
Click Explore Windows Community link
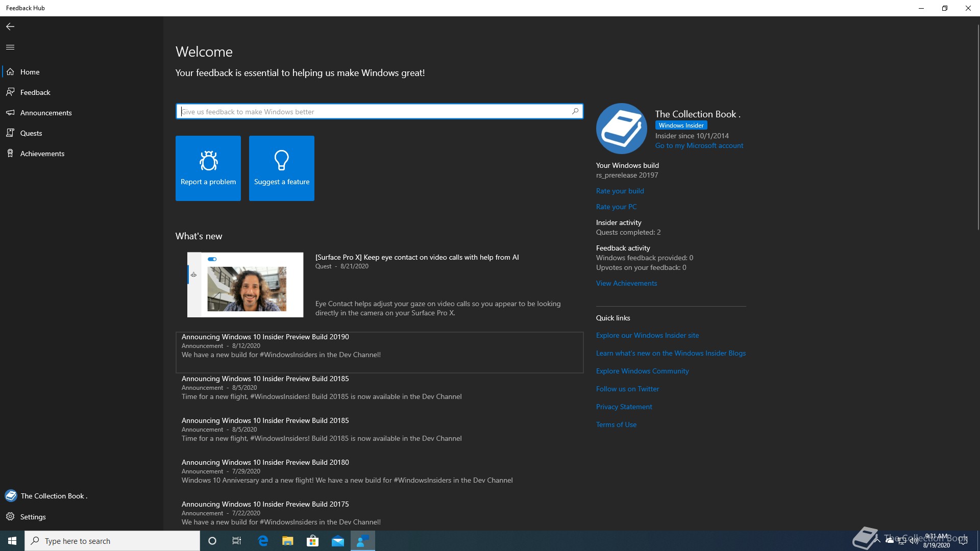(x=642, y=371)
